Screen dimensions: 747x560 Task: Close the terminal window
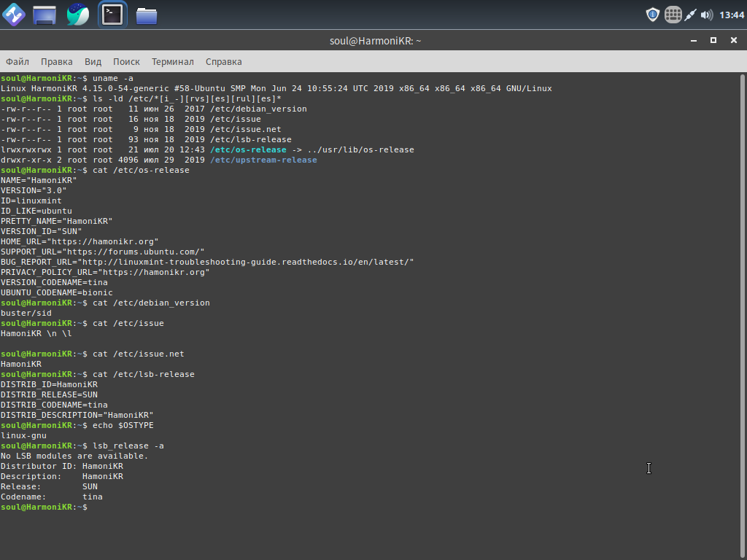[x=734, y=41]
